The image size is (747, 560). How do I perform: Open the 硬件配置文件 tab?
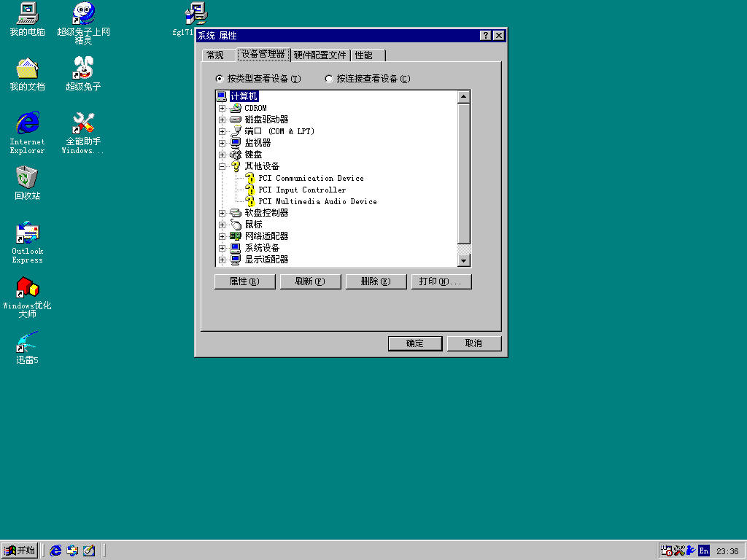tap(320, 55)
